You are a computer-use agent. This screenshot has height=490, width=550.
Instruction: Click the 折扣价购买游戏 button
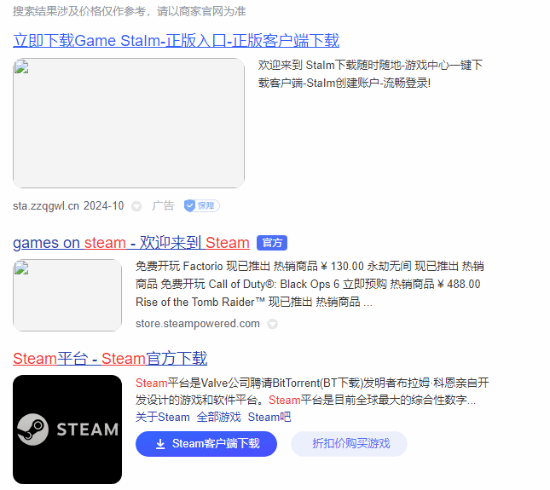[349, 444]
